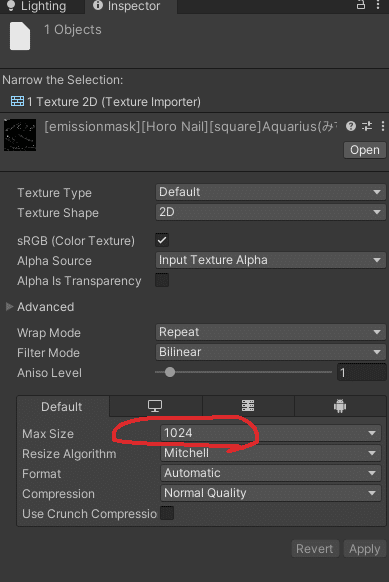This screenshot has height=582, width=389.
Task: Open the Compression quality dropdown
Action: 271,493
